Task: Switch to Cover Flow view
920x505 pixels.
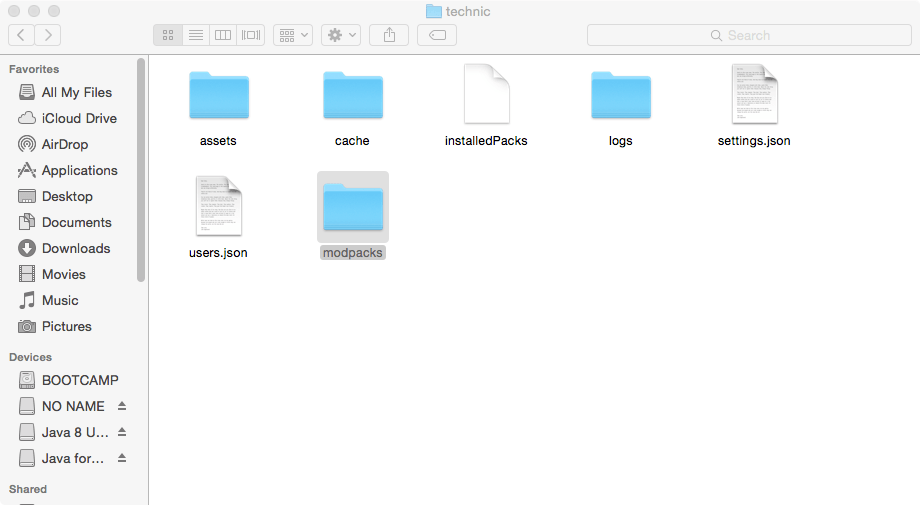Action: point(251,35)
